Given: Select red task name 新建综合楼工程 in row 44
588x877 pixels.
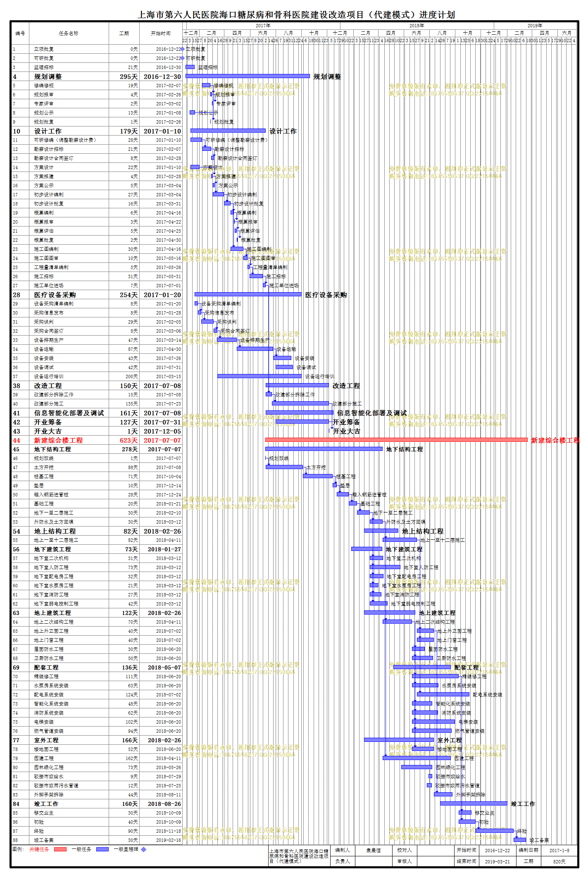Looking at the screenshot, I should (x=58, y=440).
